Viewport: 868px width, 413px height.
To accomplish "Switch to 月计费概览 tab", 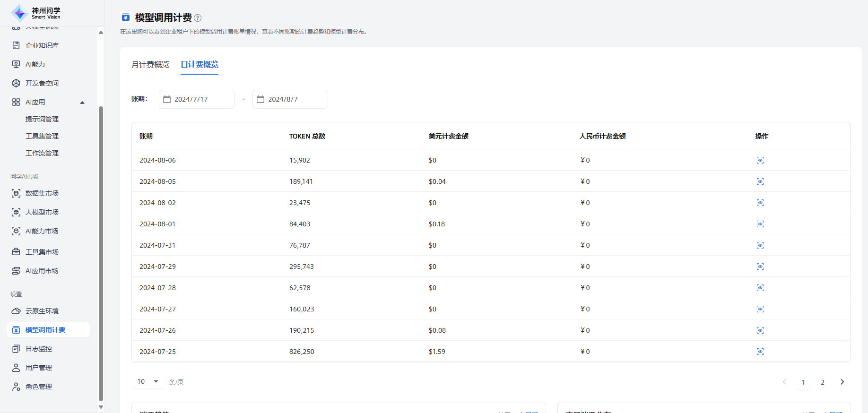I will click(x=150, y=64).
